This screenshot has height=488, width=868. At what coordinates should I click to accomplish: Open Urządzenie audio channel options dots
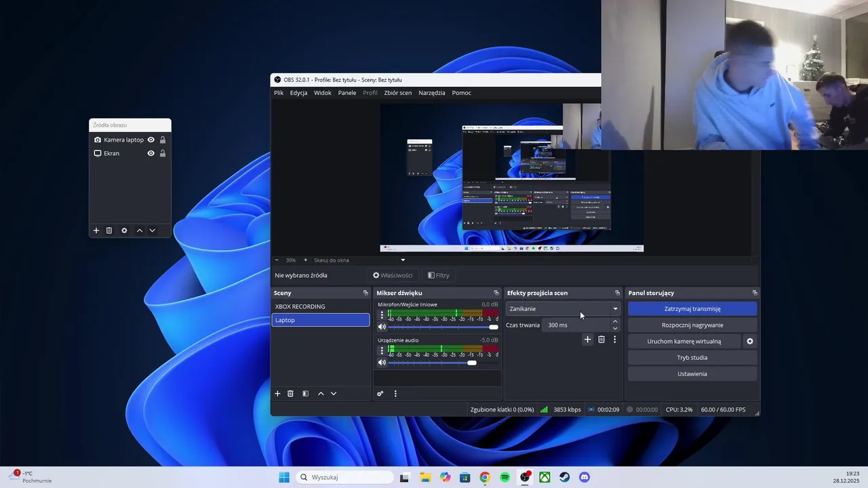coord(382,350)
